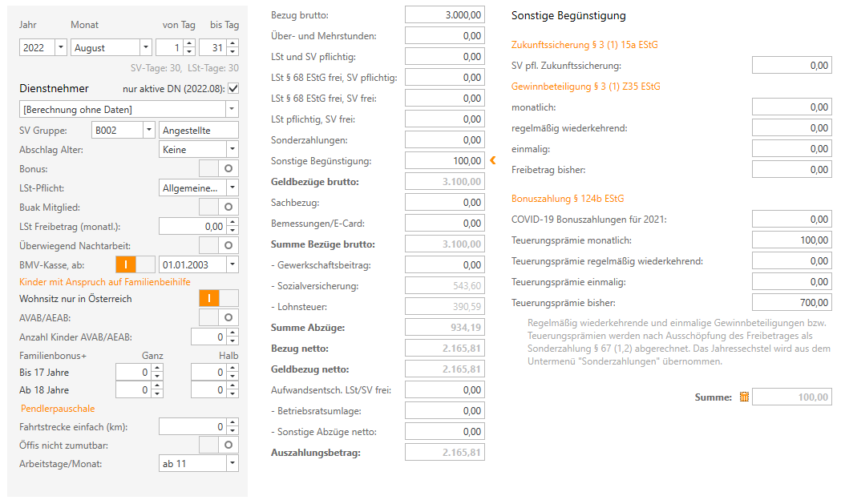Click the Bemessungen/E-Card input field
Image resolution: width=841 pixels, height=504 pixels.
tap(445, 224)
